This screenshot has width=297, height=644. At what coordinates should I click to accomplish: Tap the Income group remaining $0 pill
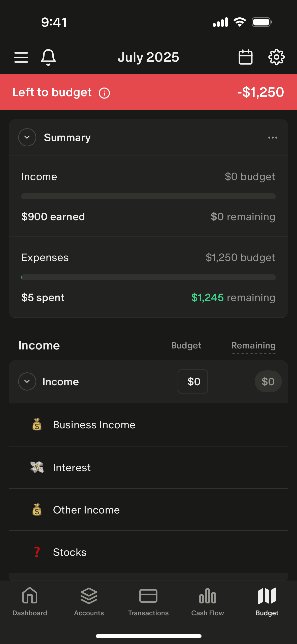click(268, 381)
